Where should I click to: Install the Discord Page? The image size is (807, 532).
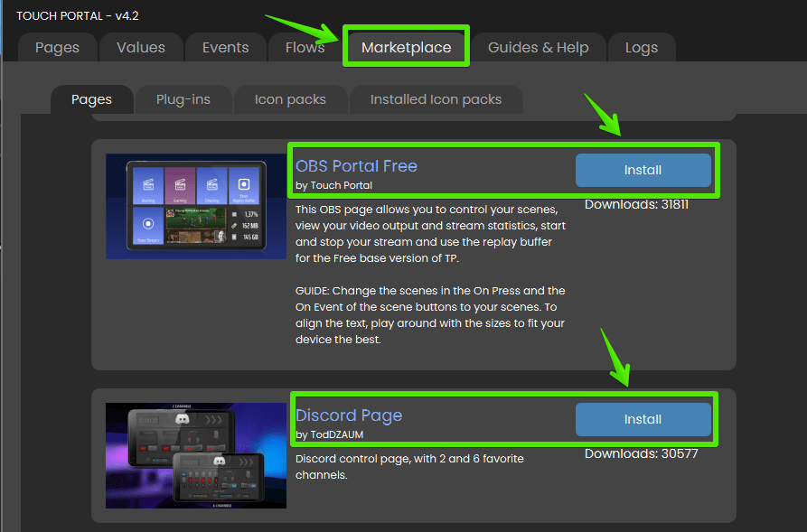pos(643,419)
